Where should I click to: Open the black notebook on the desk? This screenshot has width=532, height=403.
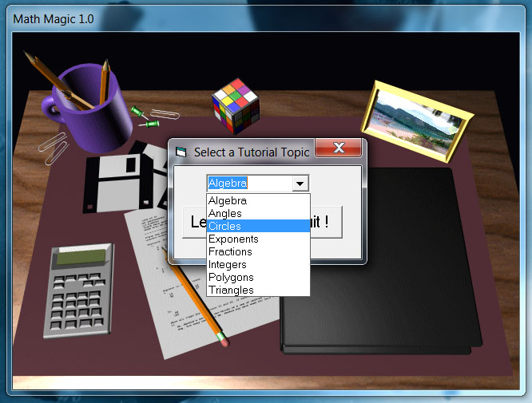click(x=383, y=263)
